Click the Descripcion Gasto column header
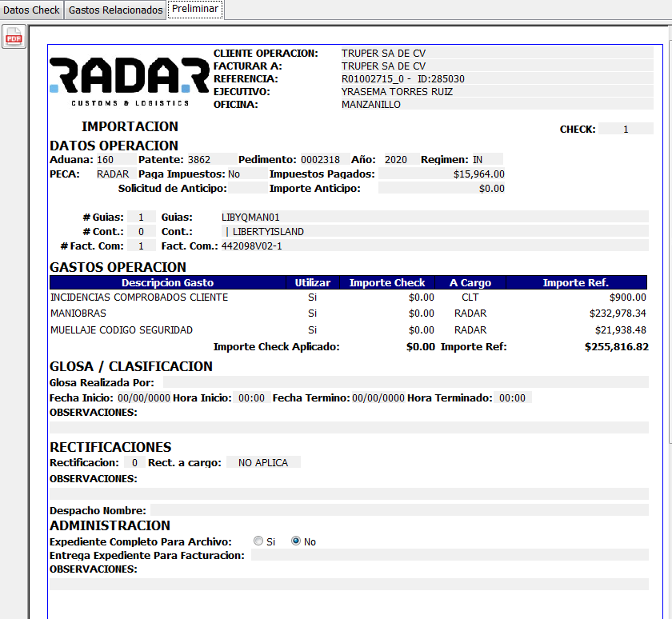 click(x=167, y=283)
